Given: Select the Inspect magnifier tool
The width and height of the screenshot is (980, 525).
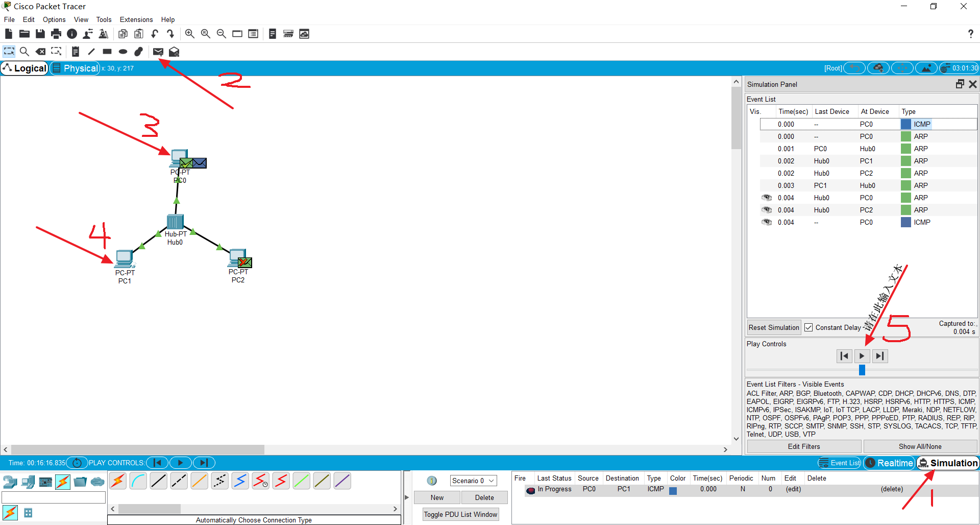Looking at the screenshot, I should tap(24, 52).
